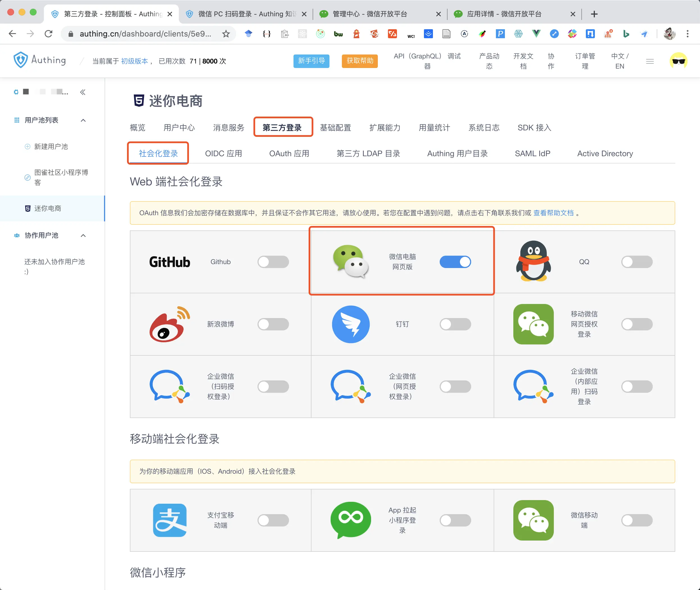Click the GitHub logo icon
This screenshot has width=700, height=590.
pos(170,262)
